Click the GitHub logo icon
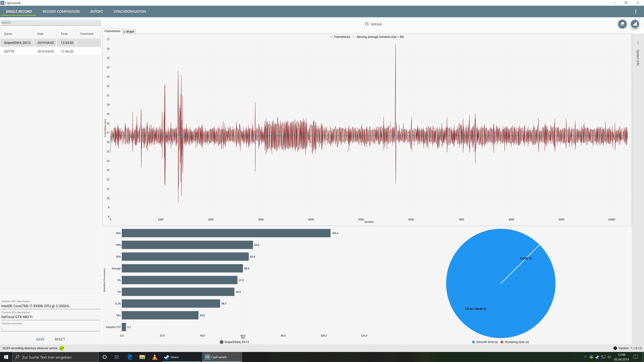The height and width of the screenshot is (362, 644). click(x=366, y=24)
